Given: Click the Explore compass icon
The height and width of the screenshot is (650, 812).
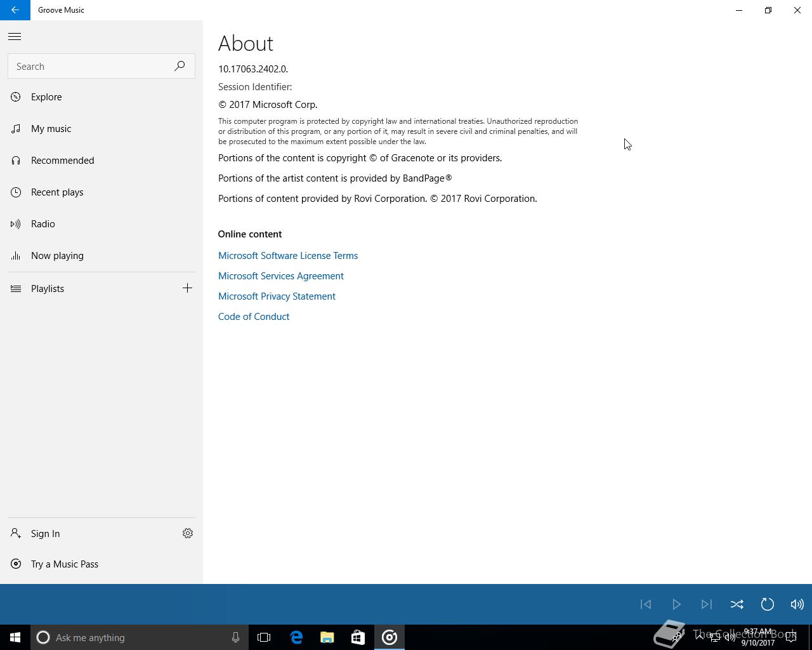Looking at the screenshot, I should point(16,97).
